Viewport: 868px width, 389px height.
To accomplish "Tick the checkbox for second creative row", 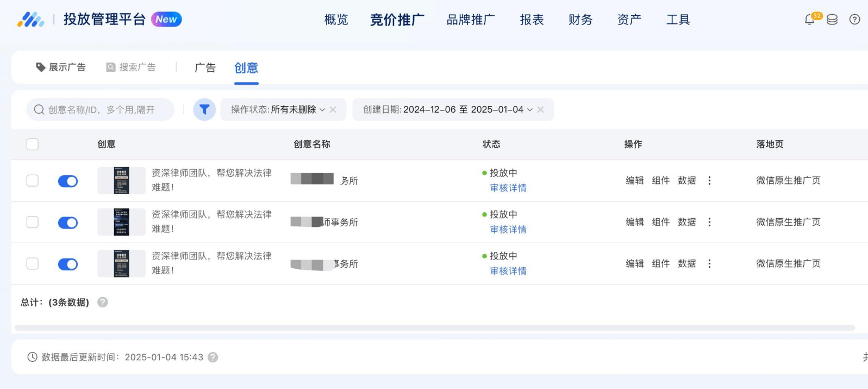I will pyautogui.click(x=33, y=223).
